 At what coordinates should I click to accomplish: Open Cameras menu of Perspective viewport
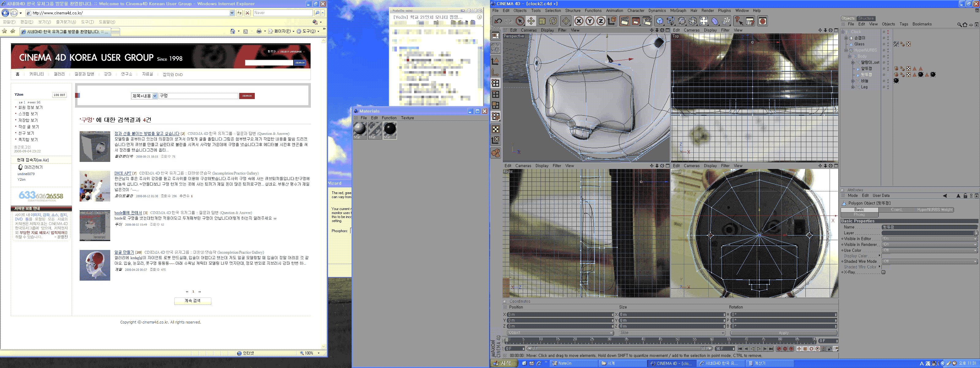pos(528,30)
